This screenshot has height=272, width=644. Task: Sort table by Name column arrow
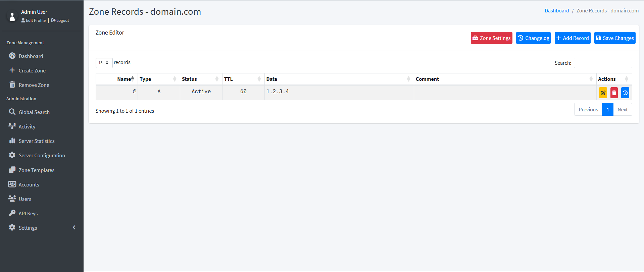pyautogui.click(x=133, y=79)
